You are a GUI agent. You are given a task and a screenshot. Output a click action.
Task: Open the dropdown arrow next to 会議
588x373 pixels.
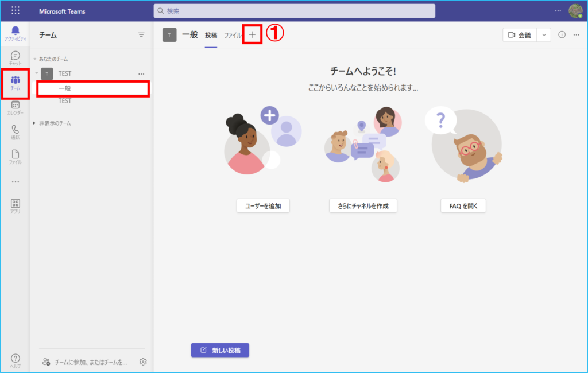pos(544,35)
